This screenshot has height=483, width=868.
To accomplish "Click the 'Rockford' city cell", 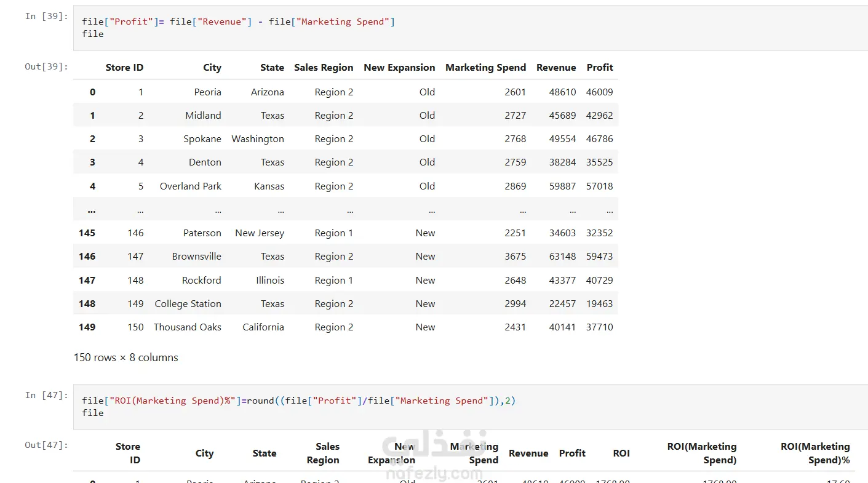I will [x=202, y=281].
